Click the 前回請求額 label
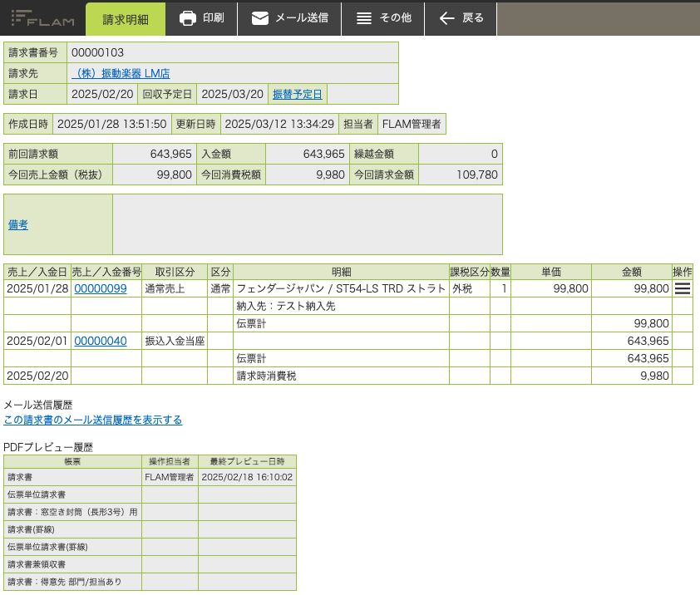The height and width of the screenshot is (595, 700). (x=33, y=154)
